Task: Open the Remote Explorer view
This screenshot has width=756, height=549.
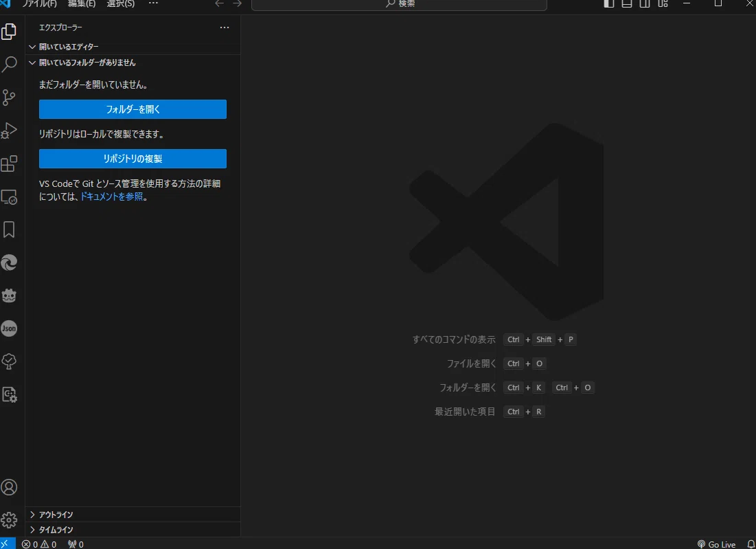Action: click(x=9, y=197)
